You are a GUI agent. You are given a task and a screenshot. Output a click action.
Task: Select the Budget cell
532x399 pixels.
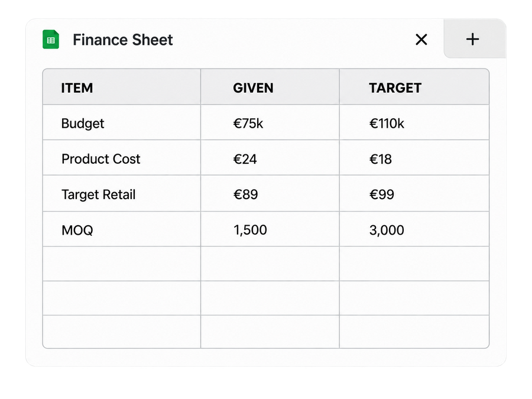[x=121, y=122]
